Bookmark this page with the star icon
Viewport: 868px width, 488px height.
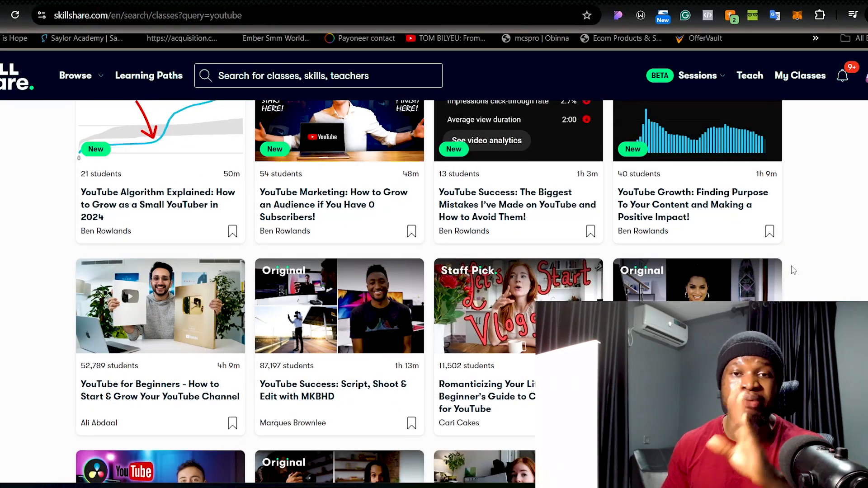[587, 15]
